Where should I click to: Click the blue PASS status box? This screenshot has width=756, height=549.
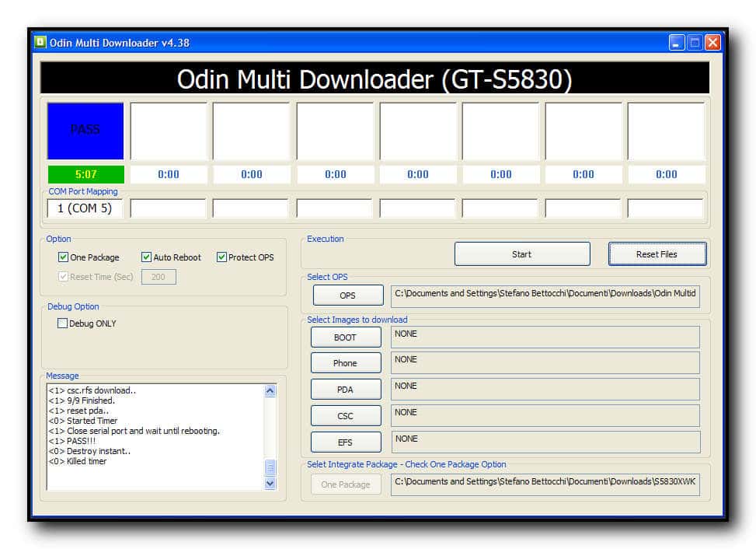(x=85, y=131)
